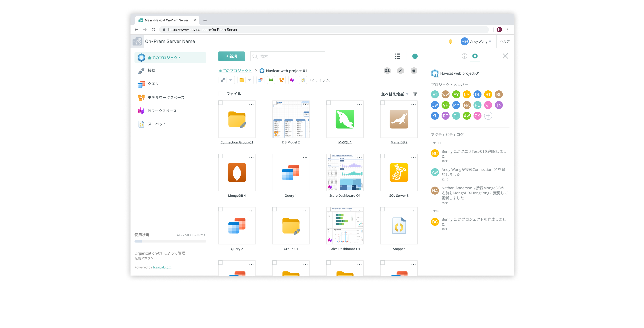Filter items by query icon
Image resolution: width=644 pixels, height=328 pixels.
pyautogui.click(x=260, y=80)
